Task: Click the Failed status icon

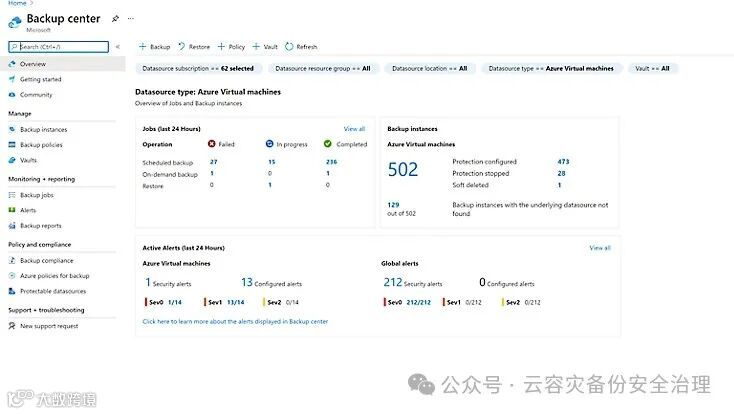Action: click(x=212, y=144)
